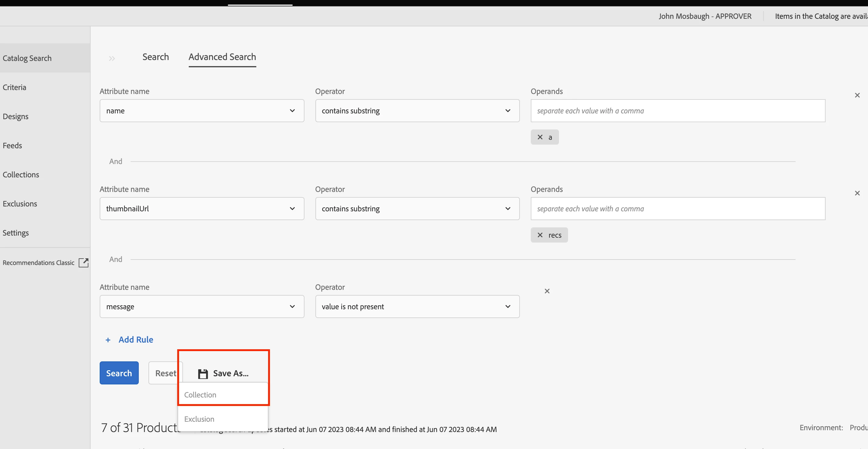Remove the 'recs' operand tag
This screenshot has width=868, height=449.
tap(540, 235)
